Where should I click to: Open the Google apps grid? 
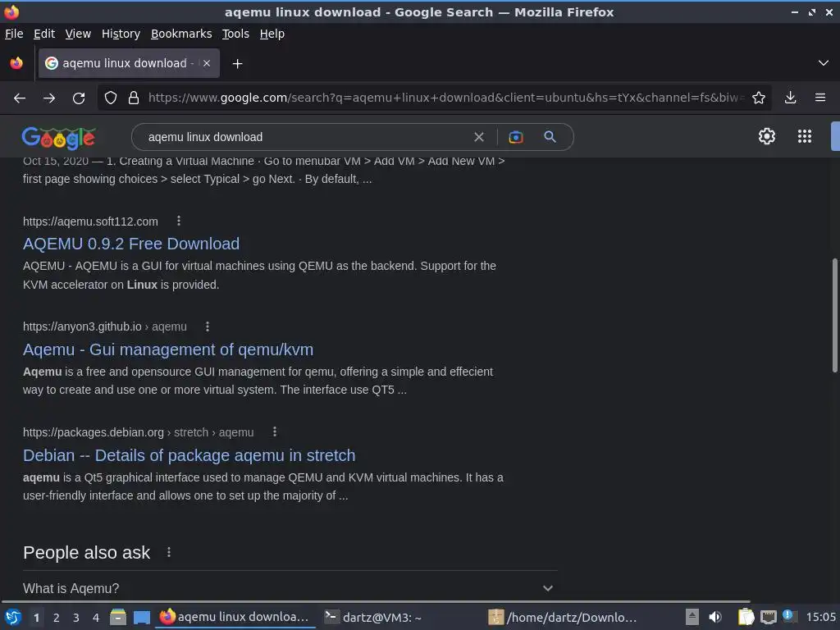pos(804,136)
